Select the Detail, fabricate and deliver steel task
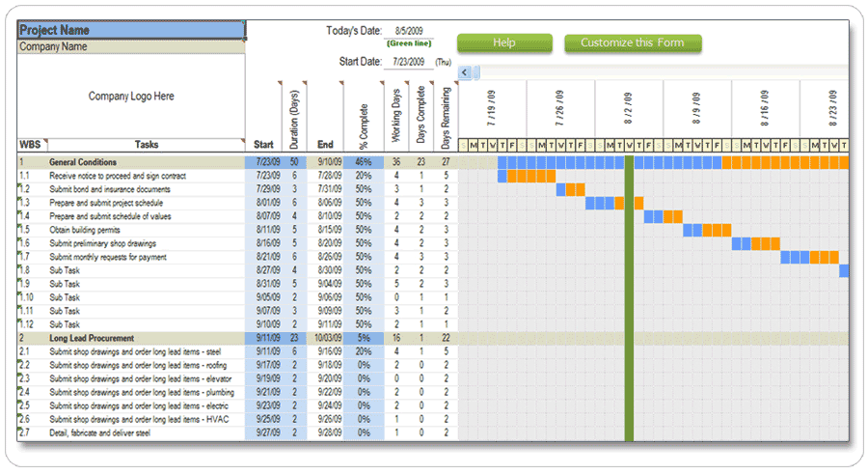Image resolution: width=868 pixels, height=474 pixels. pos(100,433)
